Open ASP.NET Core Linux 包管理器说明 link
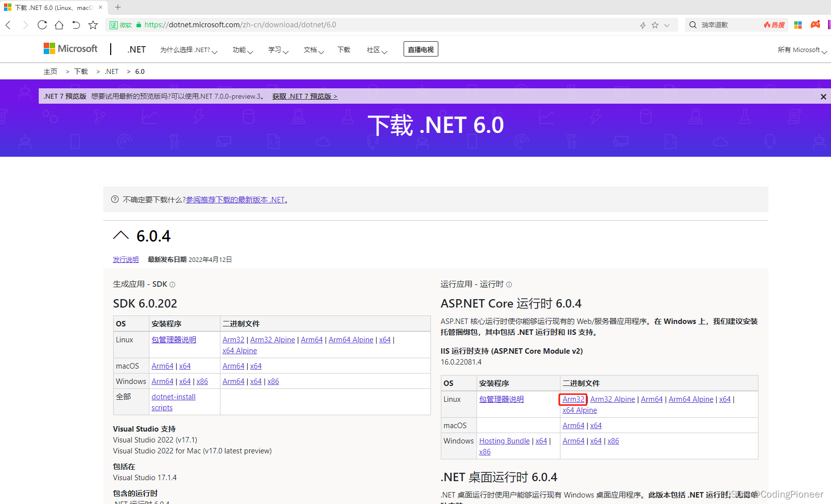Image resolution: width=831 pixels, height=504 pixels. click(501, 399)
